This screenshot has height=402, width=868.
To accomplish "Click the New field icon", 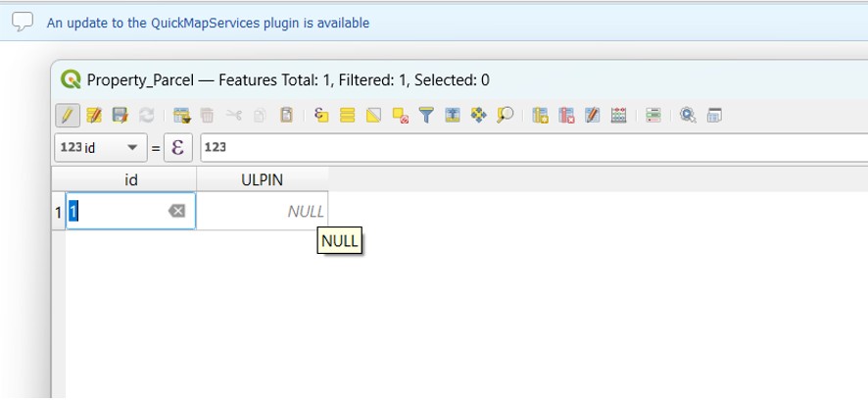I will (x=540, y=115).
